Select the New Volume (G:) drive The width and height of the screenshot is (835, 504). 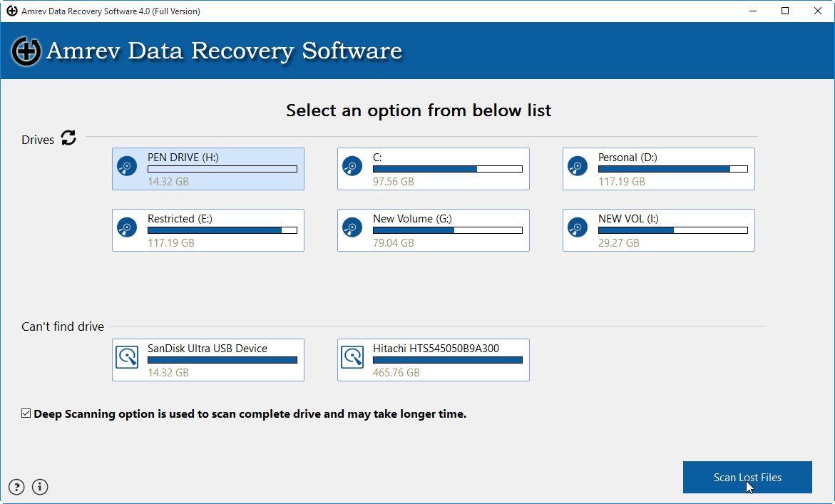coord(433,230)
